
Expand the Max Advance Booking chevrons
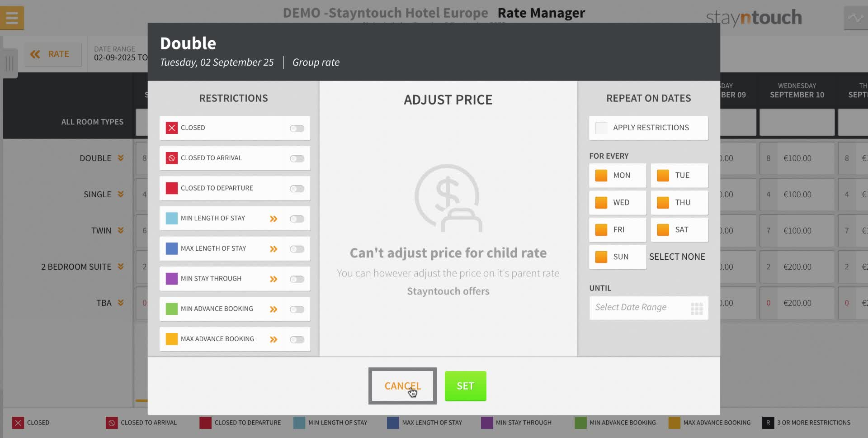point(274,340)
